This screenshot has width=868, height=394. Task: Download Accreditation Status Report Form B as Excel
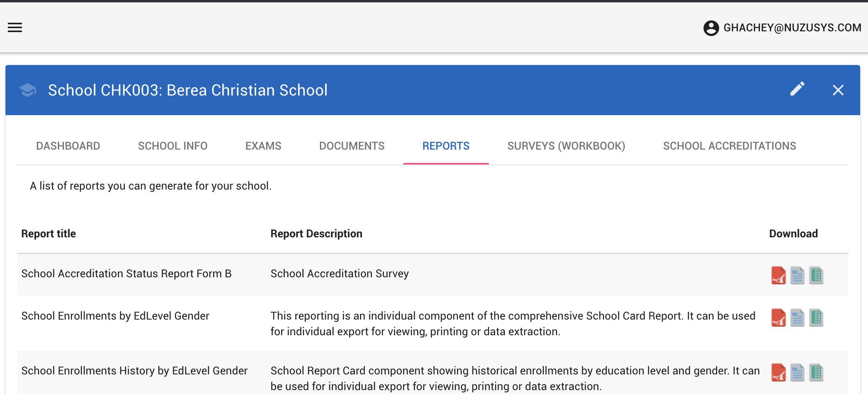coord(816,275)
